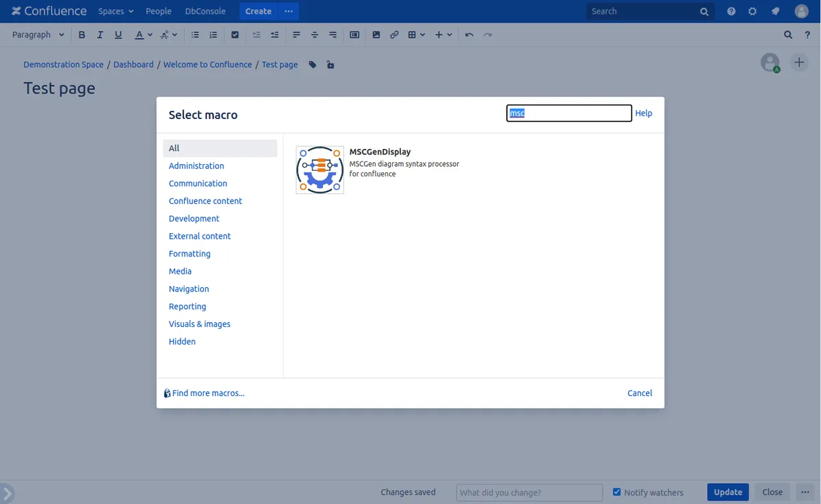Click the insert link icon

tap(394, 35)
